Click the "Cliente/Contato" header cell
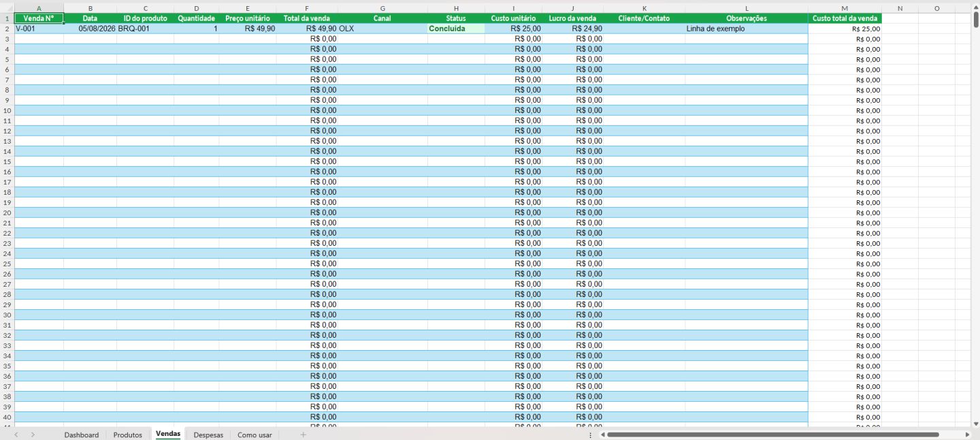The width and height of the screenshot is (980, 440). [x=644, y=18]
